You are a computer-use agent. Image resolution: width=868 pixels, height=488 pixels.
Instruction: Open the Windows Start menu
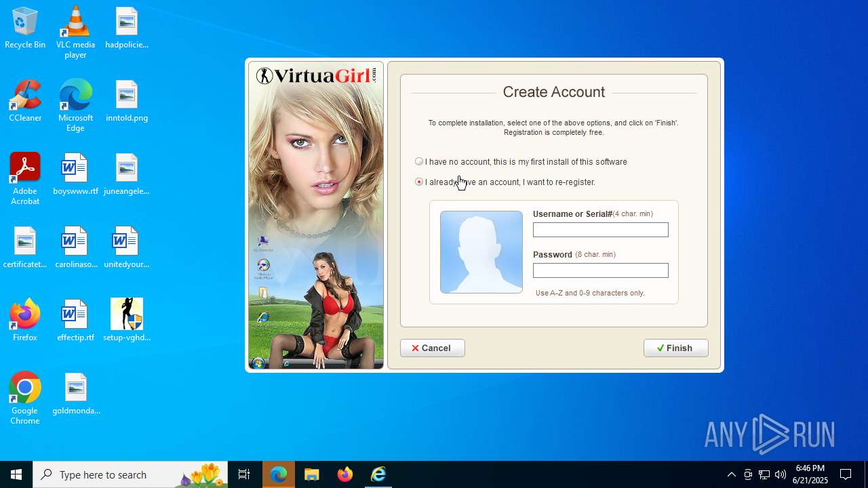click(x=16, y=474)
